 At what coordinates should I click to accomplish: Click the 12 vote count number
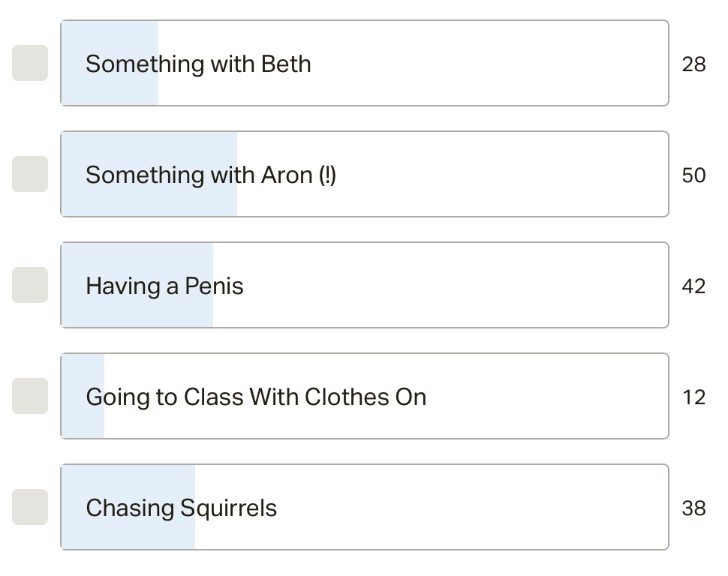(x=693, y=397)
